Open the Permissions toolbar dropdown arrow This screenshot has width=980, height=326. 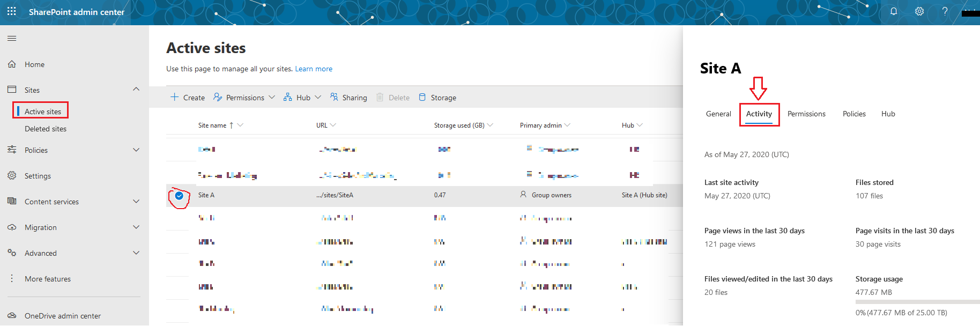point(272,98)
